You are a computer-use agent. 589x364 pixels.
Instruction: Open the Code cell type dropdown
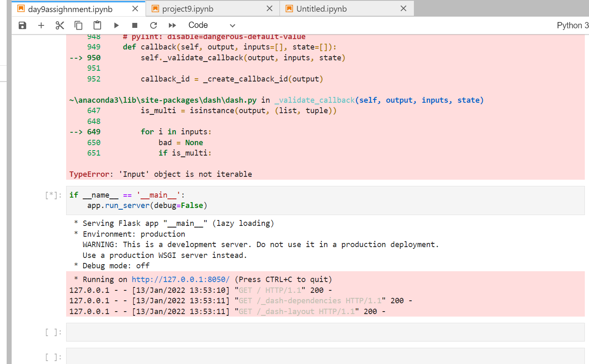click(212, 25)
